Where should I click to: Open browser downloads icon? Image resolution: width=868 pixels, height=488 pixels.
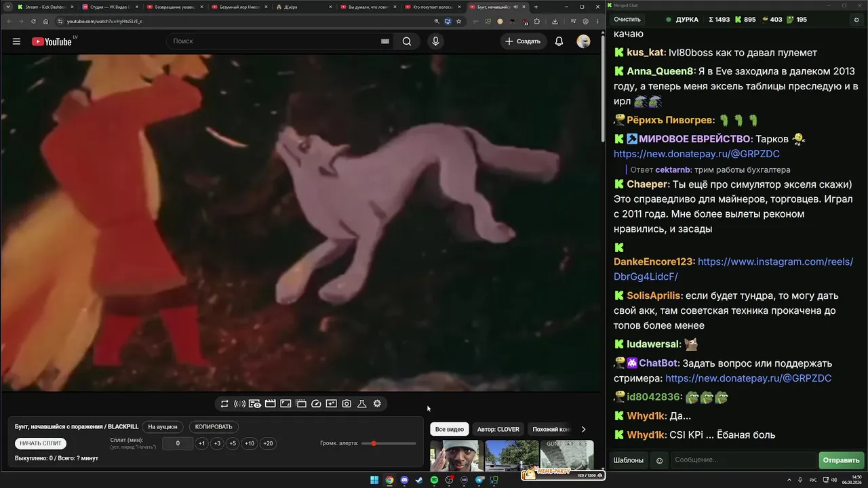tap(555, 21)
